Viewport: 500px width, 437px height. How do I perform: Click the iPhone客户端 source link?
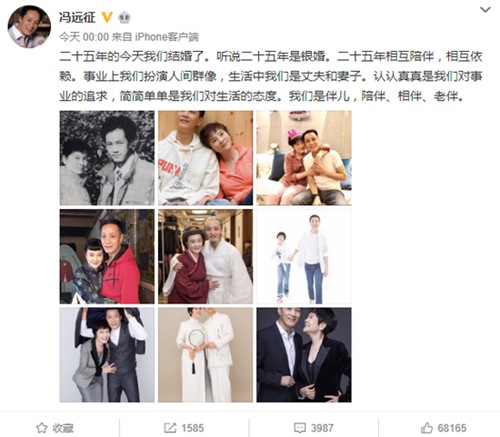167,37
